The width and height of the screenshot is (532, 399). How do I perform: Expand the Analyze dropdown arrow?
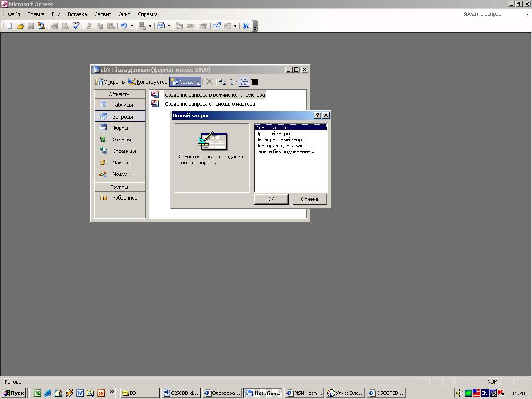pos(169,26)
